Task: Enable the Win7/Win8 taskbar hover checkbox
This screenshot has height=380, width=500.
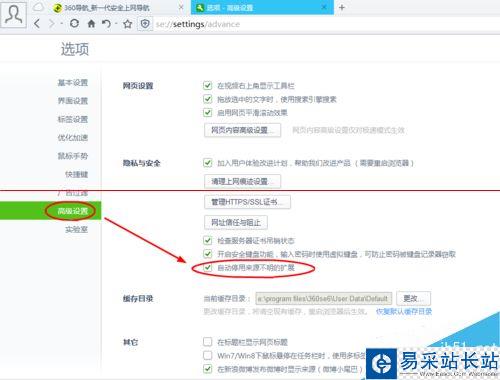Action: click(x=207, y=355)
